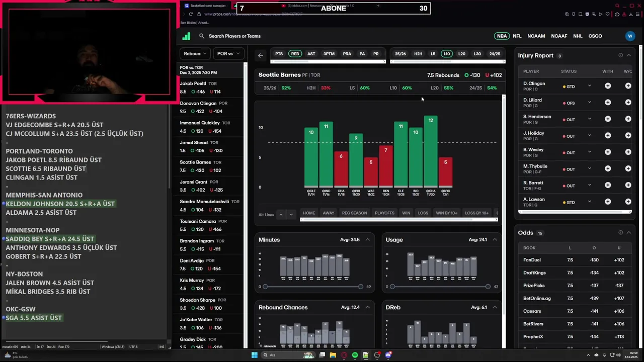Collapse the Odds panel
The image size is (644, 362).
pos(628,232)
